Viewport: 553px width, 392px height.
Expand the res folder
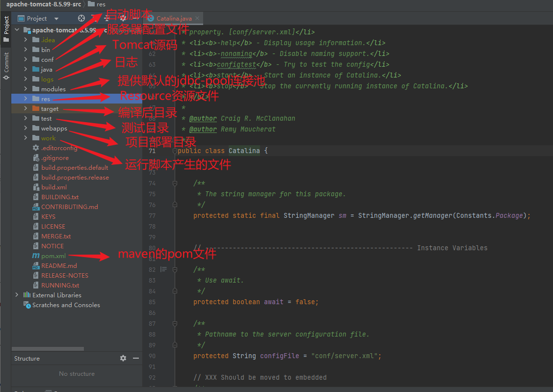coord(26,98)
